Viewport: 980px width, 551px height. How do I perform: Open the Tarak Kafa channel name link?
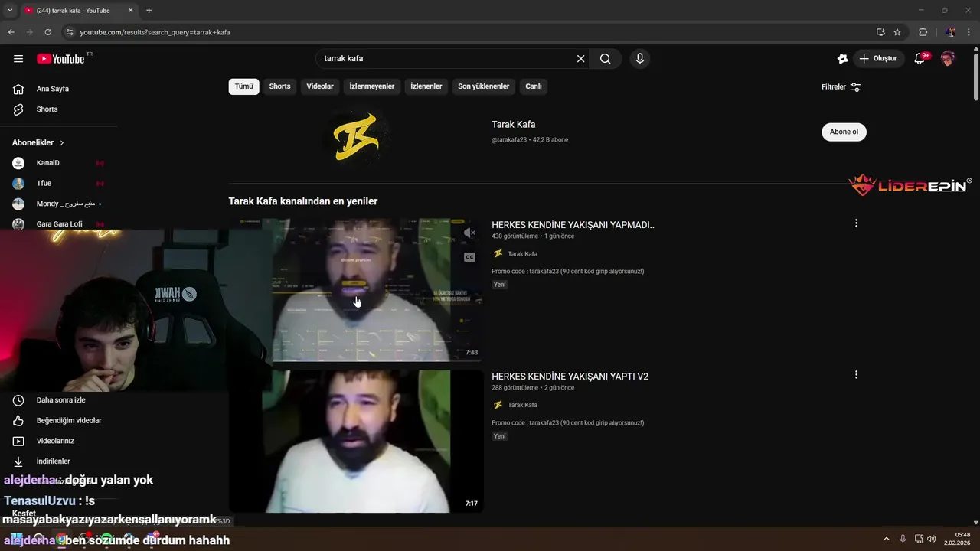(514, 125)
